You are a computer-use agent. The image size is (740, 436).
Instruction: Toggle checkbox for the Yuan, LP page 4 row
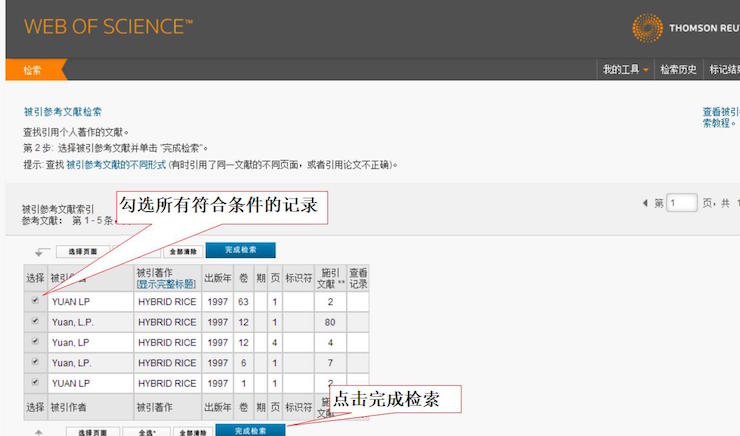coord(35,341)
